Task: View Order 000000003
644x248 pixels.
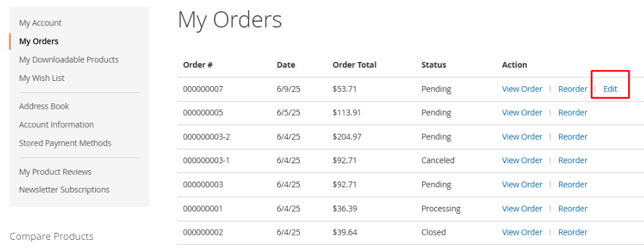Action: point(522,185)
